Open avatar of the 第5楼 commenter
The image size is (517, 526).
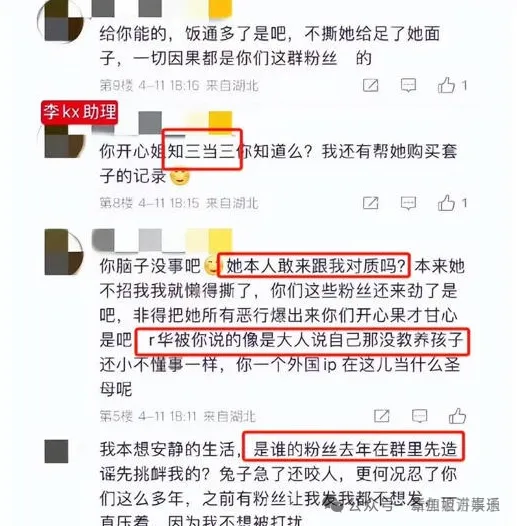(x=64, y=252)
